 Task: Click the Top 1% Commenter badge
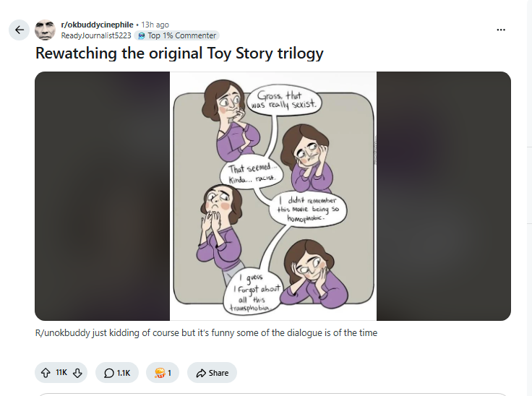coord(177,35)
